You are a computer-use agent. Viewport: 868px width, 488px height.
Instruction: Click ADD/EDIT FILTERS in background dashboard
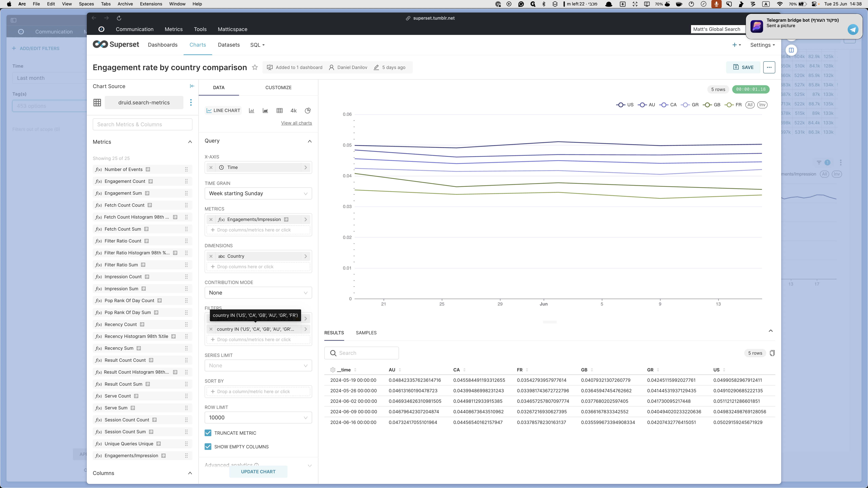(x=36, y=48)
